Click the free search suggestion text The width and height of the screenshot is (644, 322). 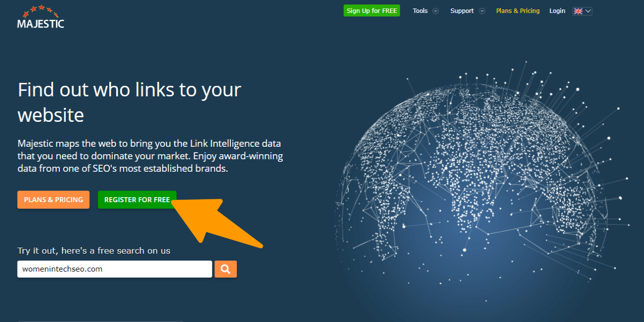click(x=94, y=250)
